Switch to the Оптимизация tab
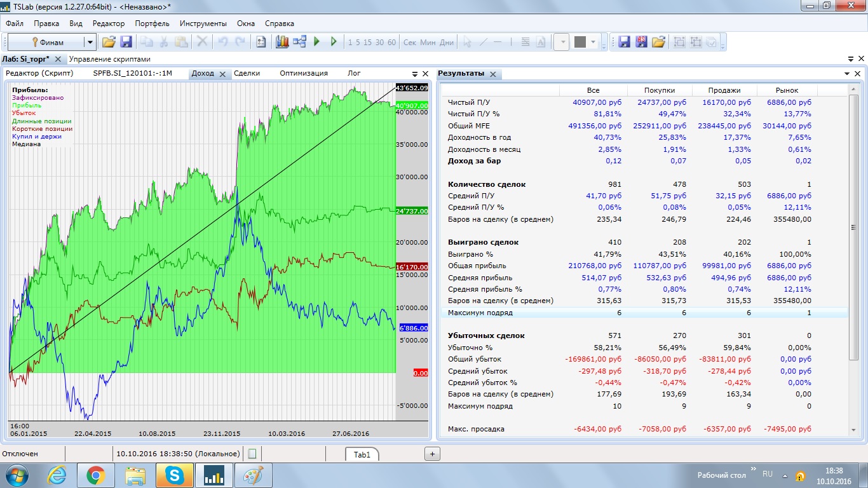Image resolution: width=868 pixels, height=488 pixels. point(303,73)
